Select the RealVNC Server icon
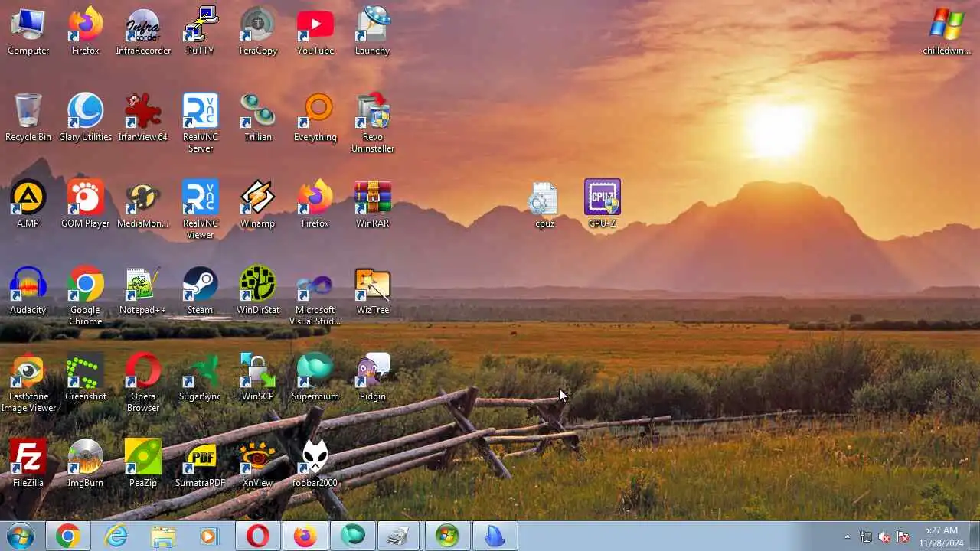Viewport: 980px width, 551px height. point(201,123)
